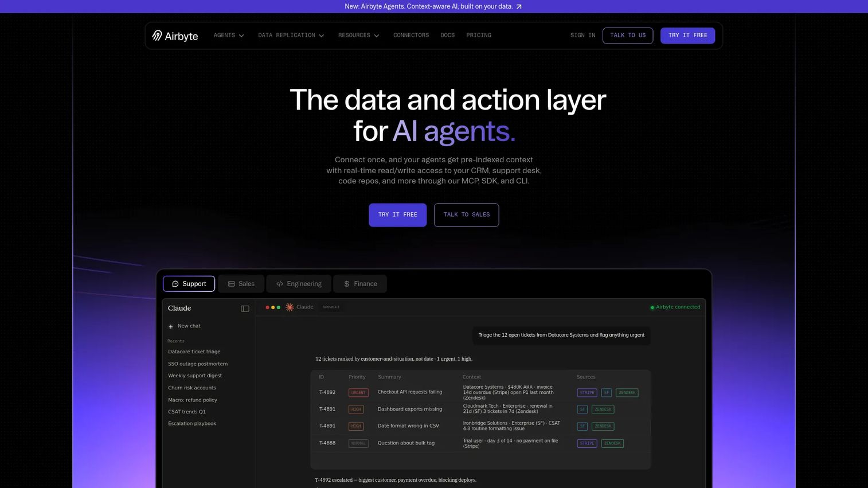Click the Claude starburst icon in chat header
This screenshot has height=488, width=868.
[x=290, y=307]
